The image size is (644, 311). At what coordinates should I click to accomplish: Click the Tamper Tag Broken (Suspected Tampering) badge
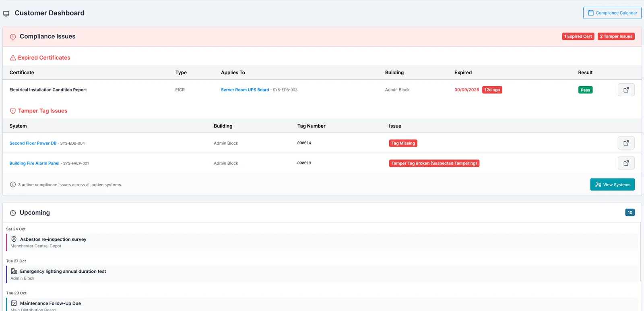pyautogui.click(x=434, y=164)
